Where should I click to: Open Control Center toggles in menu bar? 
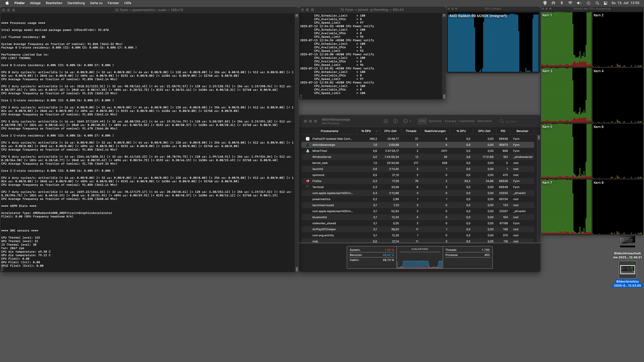(x=605, y=3)
